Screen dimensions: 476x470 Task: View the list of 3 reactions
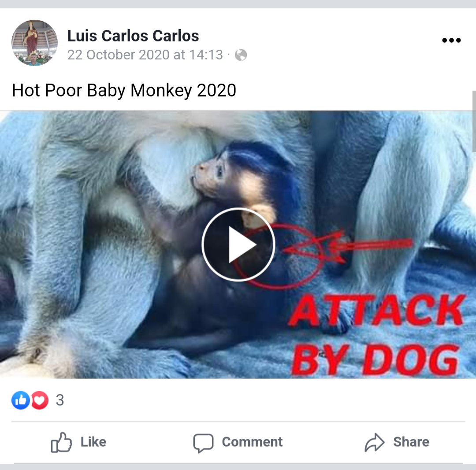(60, 400)
